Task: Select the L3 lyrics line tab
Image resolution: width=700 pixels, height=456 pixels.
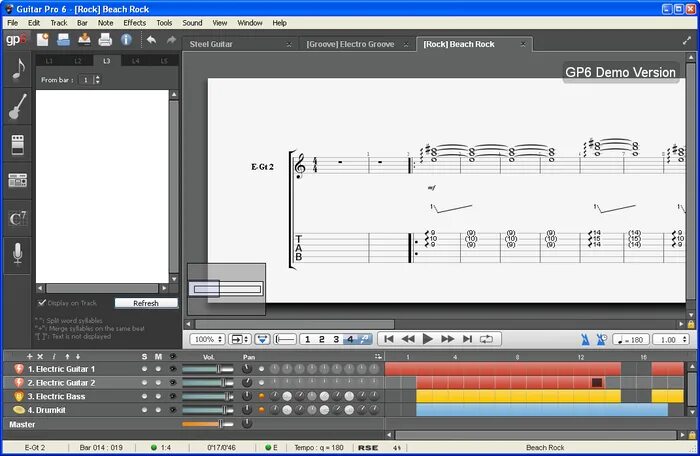Action: (106, 61)
